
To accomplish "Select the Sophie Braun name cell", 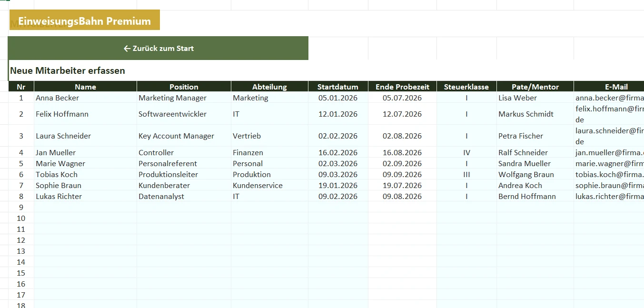I will (x=85, y=185).
